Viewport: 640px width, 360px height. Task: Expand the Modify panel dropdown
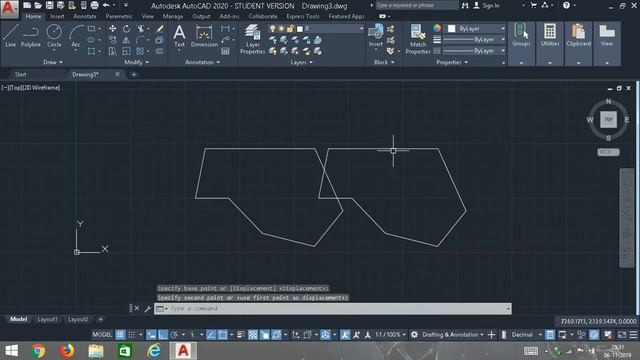[137, 62]
